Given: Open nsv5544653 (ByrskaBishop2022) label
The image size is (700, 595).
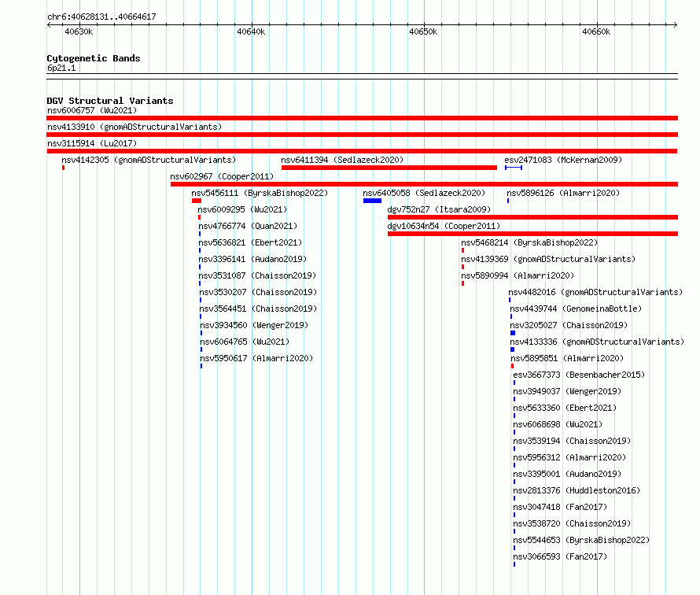Looking at the screenshot, I should coord(581,540).
